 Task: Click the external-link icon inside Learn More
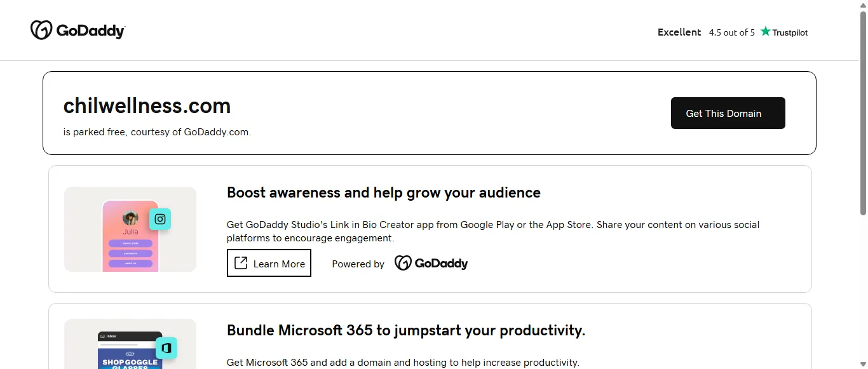(241, 263)
